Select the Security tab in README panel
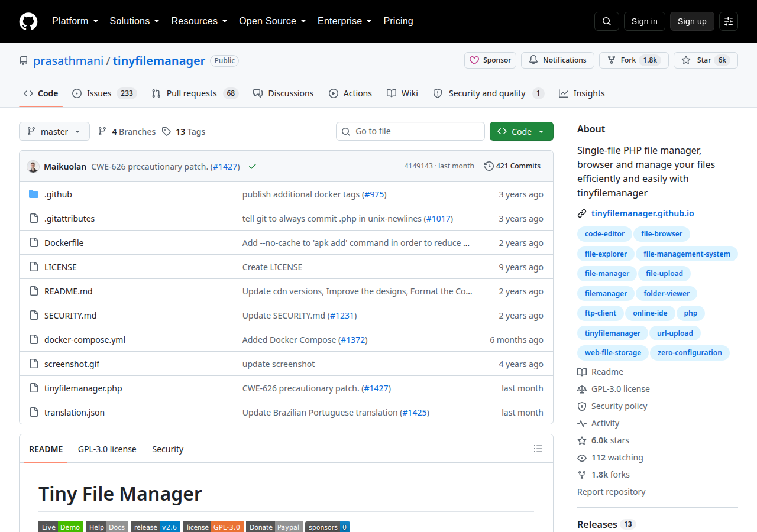757x532 pixels. (168, 449)
